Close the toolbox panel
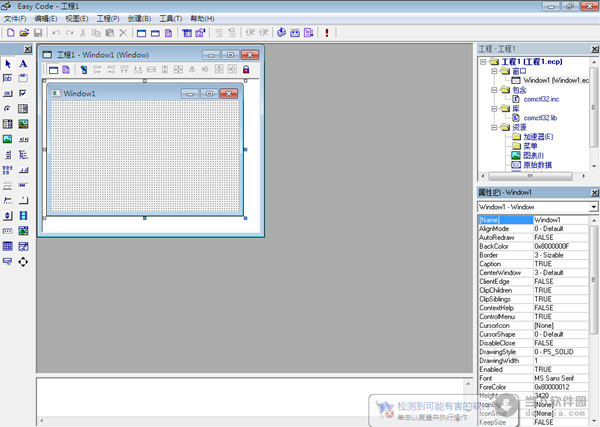Screen dimensions: 600x427 [28, 49]
